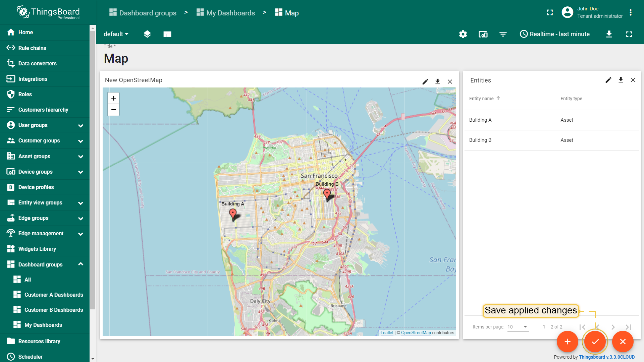
Task: Remove the New OpenStreetMap widget
Action: (450, 81)
